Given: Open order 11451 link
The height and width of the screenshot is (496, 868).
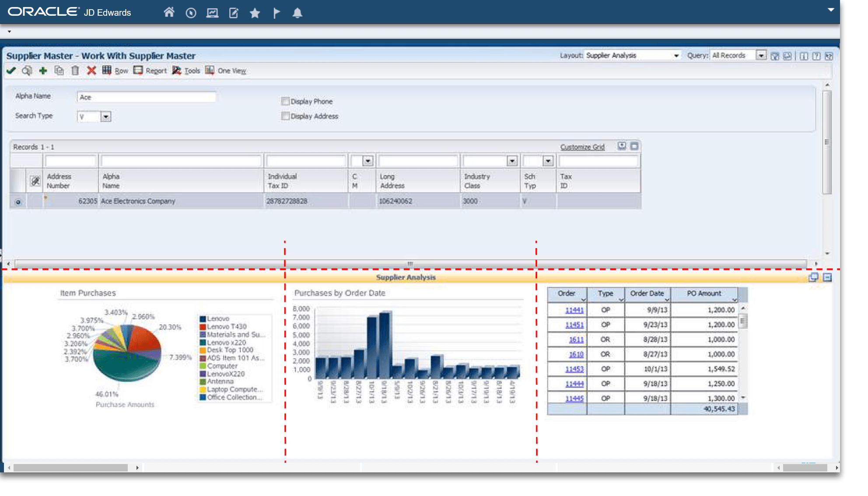Looking at the screenshot, I should [574, 325].
